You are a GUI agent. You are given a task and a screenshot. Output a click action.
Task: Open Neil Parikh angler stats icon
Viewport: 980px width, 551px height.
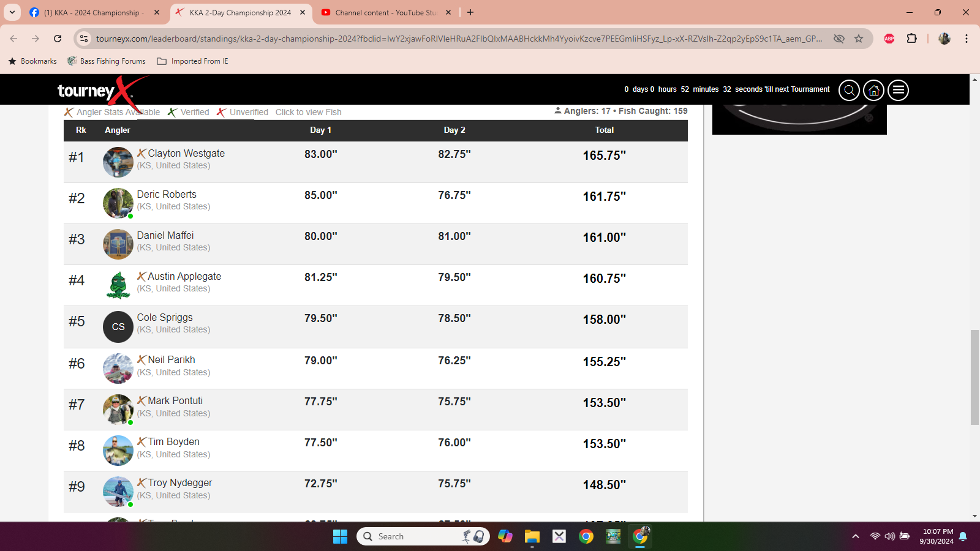[141, 359]
